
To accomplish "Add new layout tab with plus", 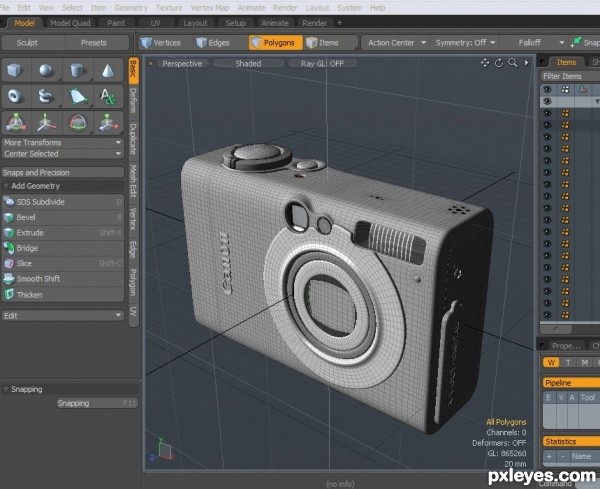I will 339,23.
